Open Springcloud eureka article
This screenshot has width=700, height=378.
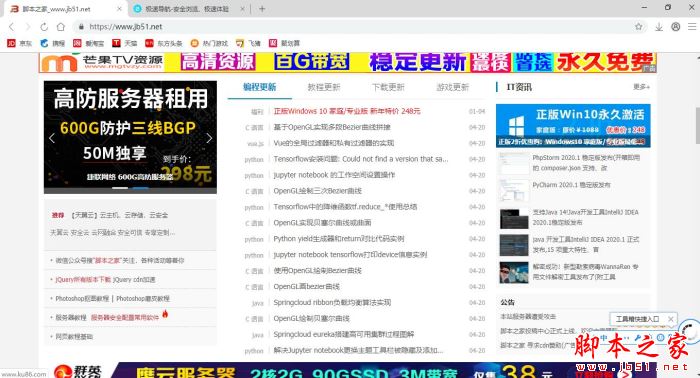344,334
